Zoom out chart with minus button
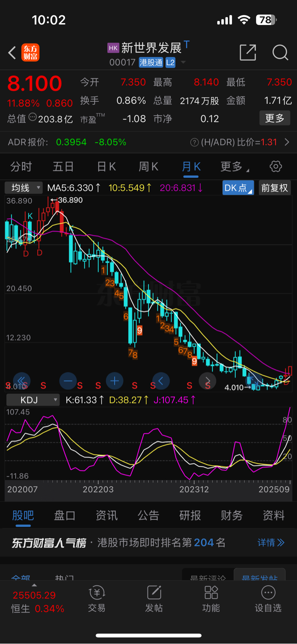Screen dimensions: 297x644 (68, 381)
